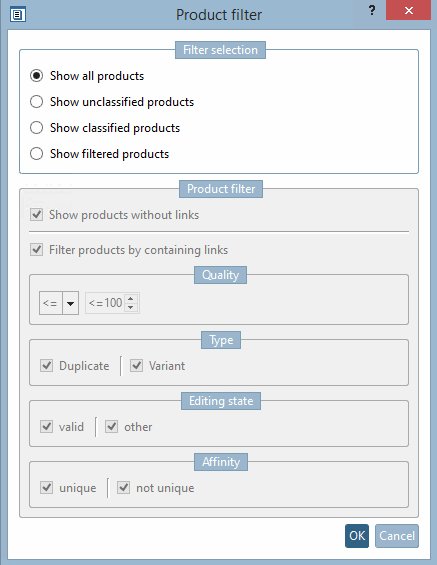Increase Quality value with up arrow

click(x=131, y=298)
